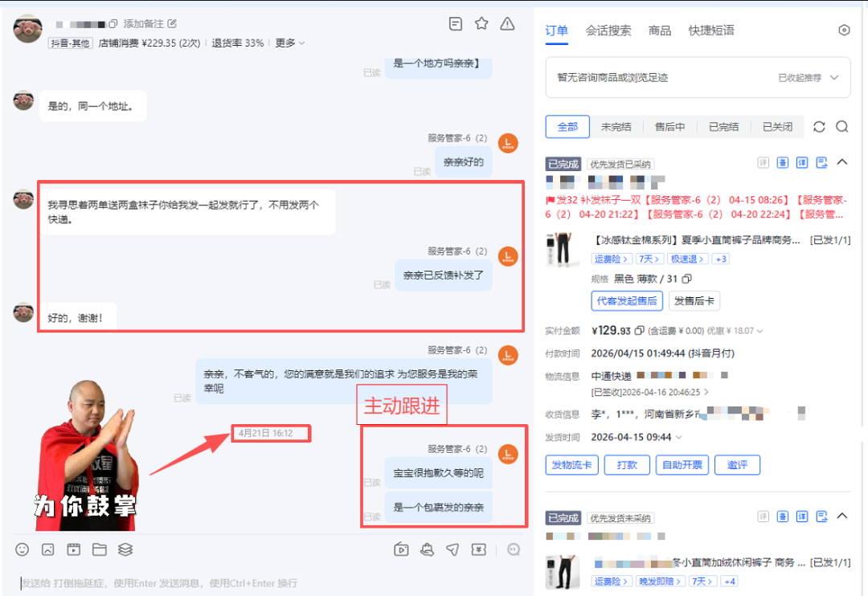Screen dimensions: 868x596
Task: Switch to the 会话搜索 tab
Action: tap(608, 31)
